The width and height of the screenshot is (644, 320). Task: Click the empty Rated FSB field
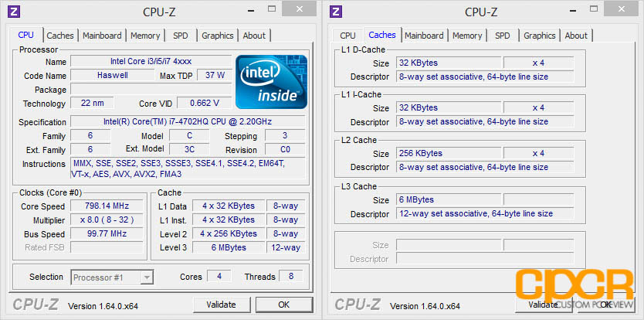107,247
